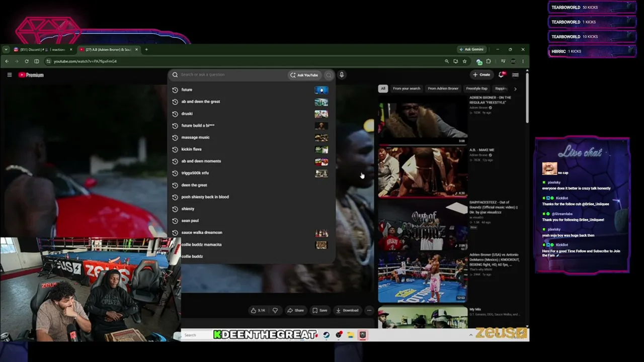Select 'pooh shiesty back in blood' suggestion
644x362 pixels.
click(251, 197)
